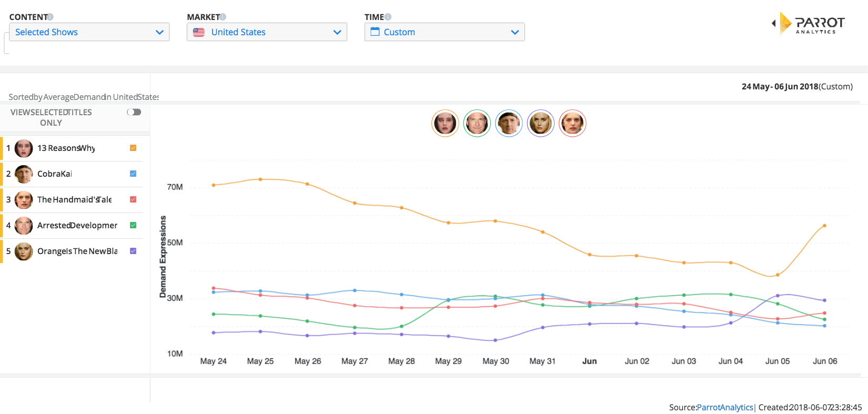868x414 pixels.
Task: Click the Parrot Analytics logo
Action: pos(812,24)
